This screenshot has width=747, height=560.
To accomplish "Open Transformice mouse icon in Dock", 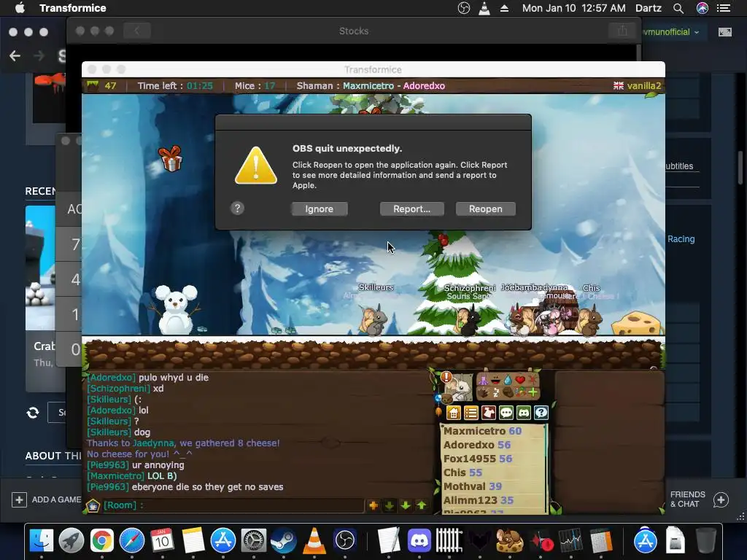I will (x=508, y=540).
